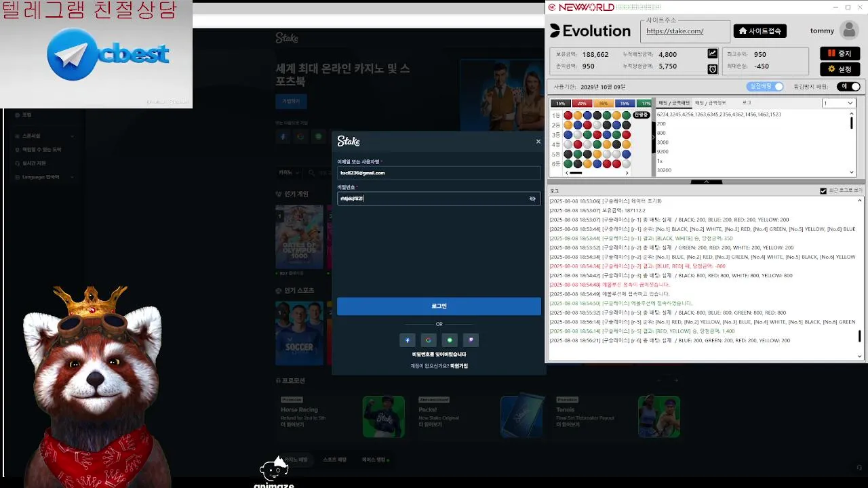This screenshot has height=488, width=868.
Task: Select the 9200 value in pattern list
Action: coord(663,152)
